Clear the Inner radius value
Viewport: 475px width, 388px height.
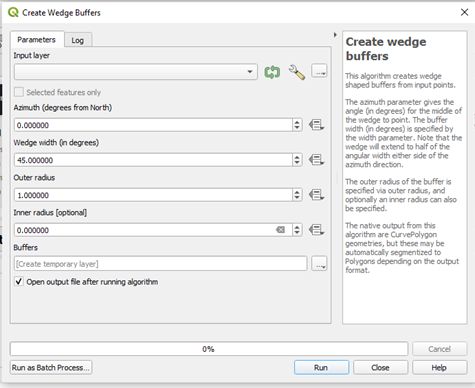[x=281, y=230]
